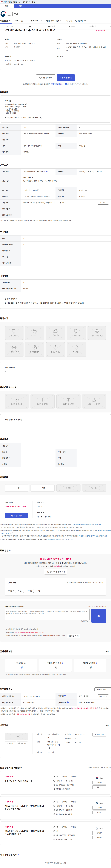This screenshot has width=111, height=868.
Task: Open 지도 보기 dropdown beside 근무 예정지
Action: point(103,203)
